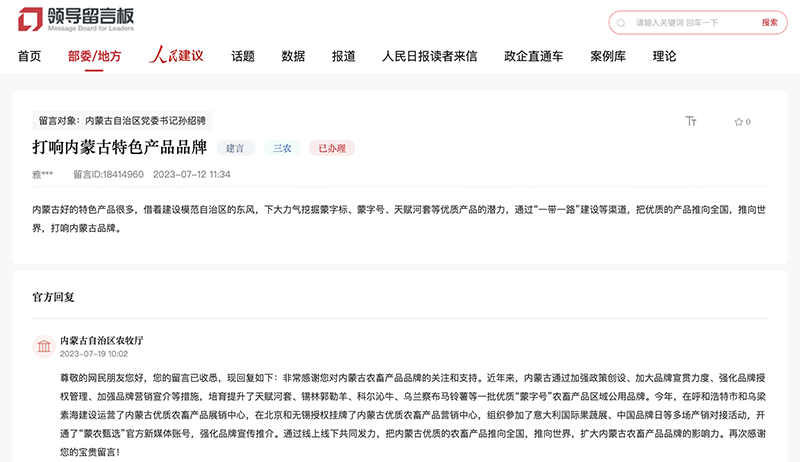
Task: Open the 人民建议 navigation item
Action: 177,55
